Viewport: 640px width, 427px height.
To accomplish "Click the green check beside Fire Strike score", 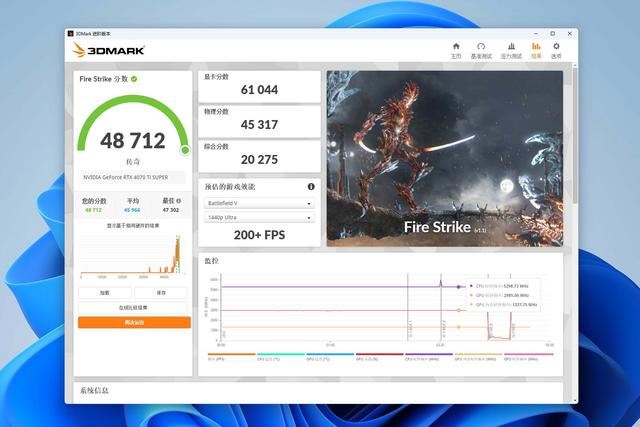I will tap(134, 78).
